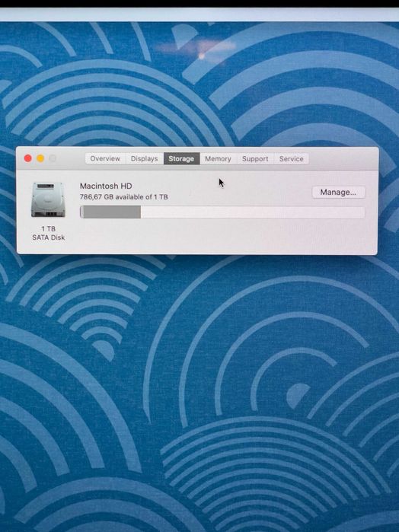Click the 786,67 GB available text
The image size is (399, 532).
tap(124, 197)
